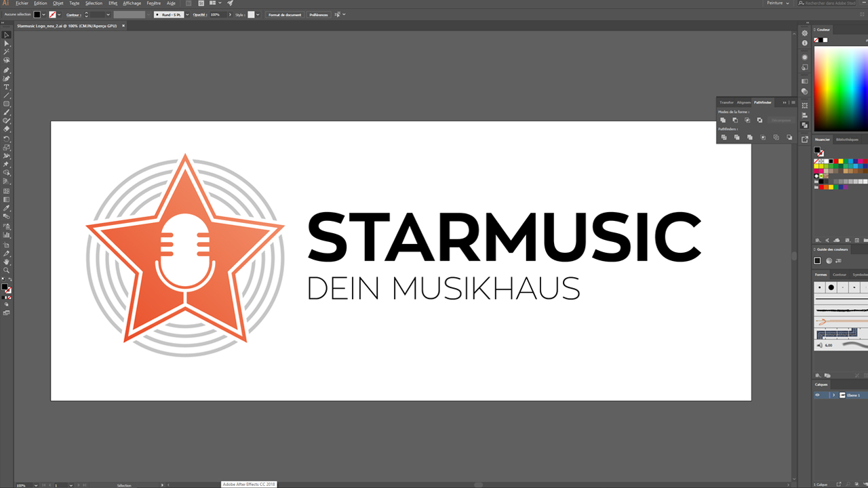This screenshot has height=488, width=868.
Task: Click the Format de document button
Action: pos(285,14)
